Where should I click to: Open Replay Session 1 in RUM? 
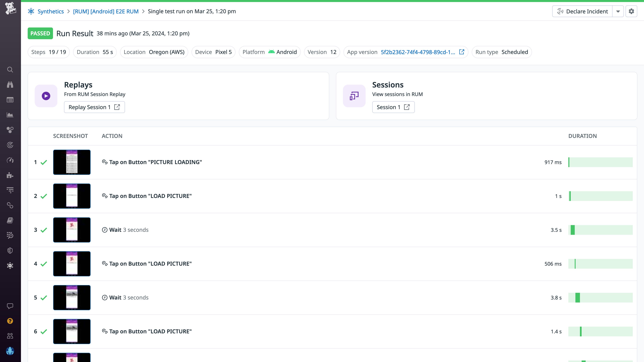94,107
